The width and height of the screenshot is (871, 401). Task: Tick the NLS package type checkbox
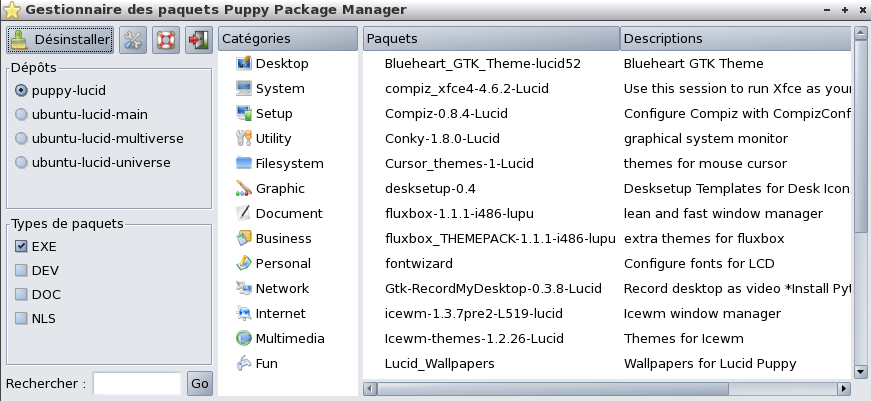21,318
